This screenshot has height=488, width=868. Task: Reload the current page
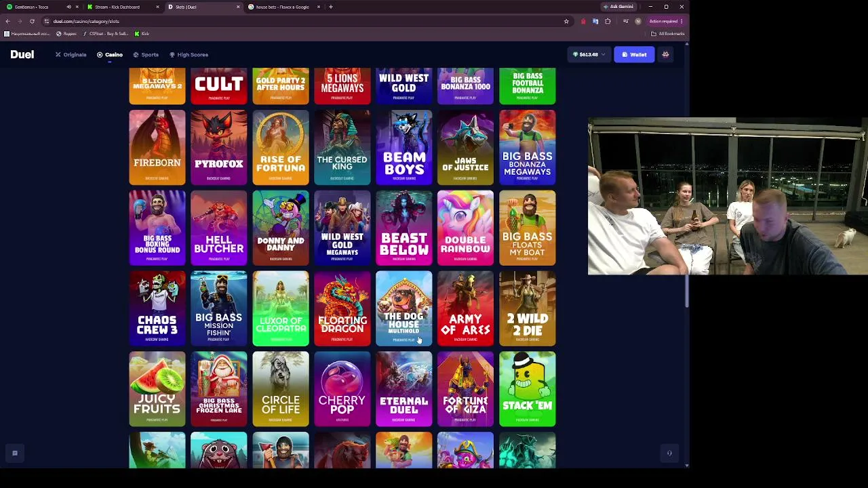click(32, 21)
